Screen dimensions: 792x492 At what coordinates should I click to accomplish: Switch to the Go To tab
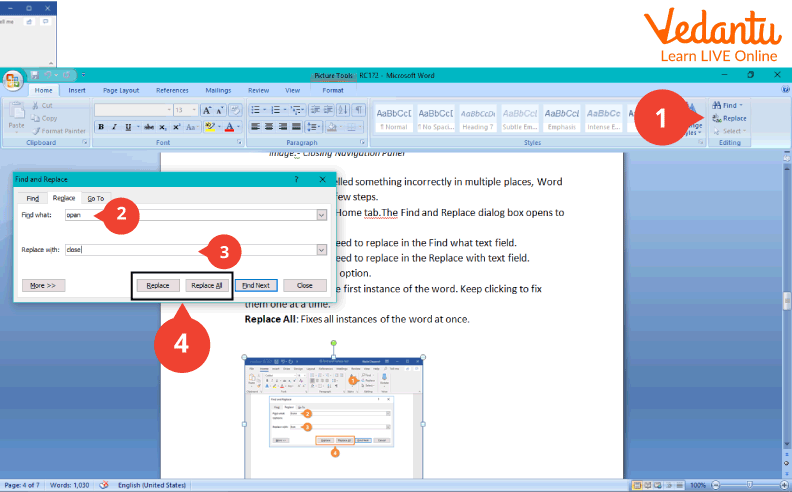94,198
